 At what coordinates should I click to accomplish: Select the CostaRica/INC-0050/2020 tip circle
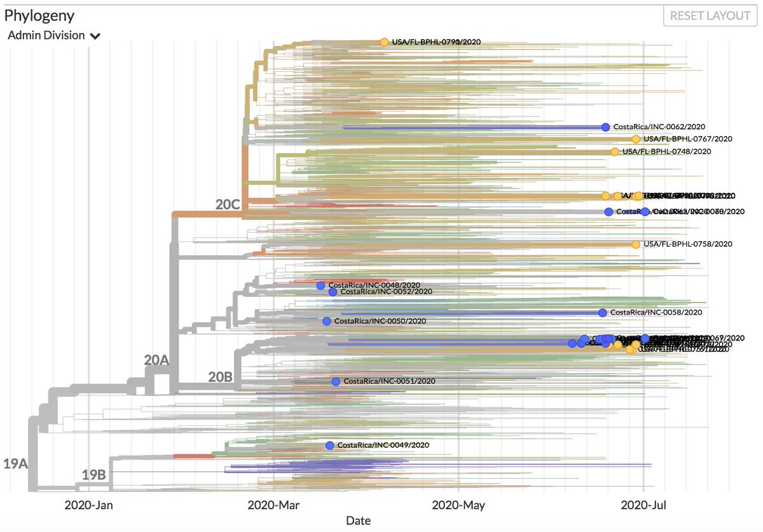(x=327, y=322)
